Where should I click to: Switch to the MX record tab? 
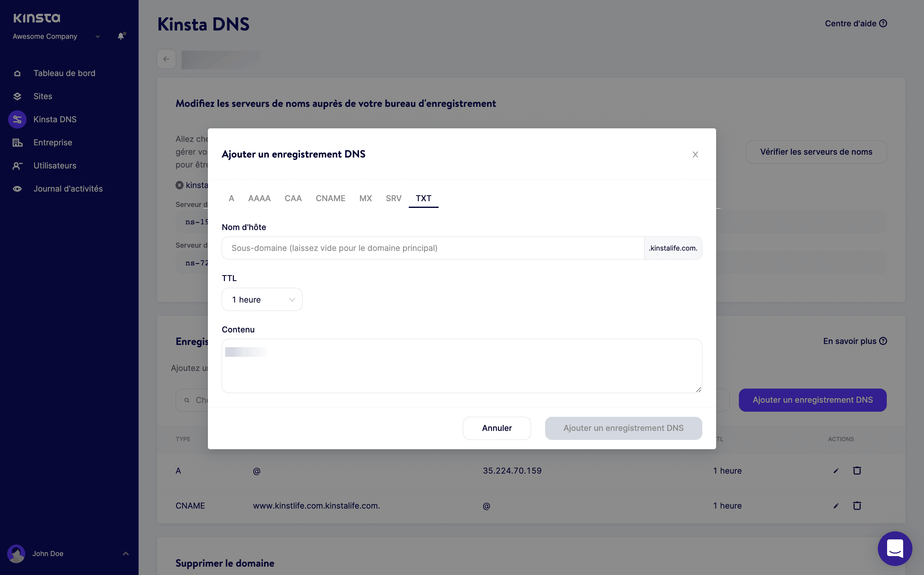[365, 198]
